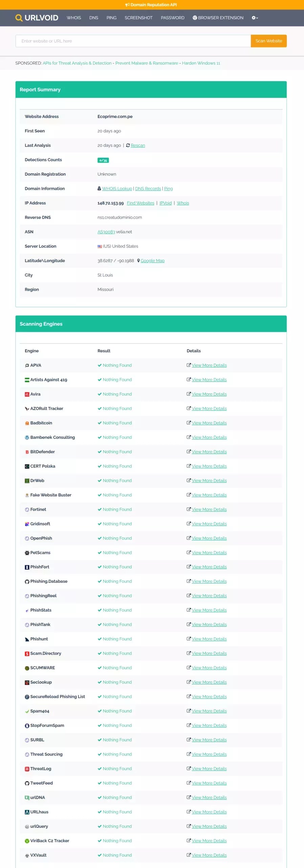View More Details for urlQuery
The width and height of the screenshot is (304, 868).
pyautogui.click(x=209, y=827)
